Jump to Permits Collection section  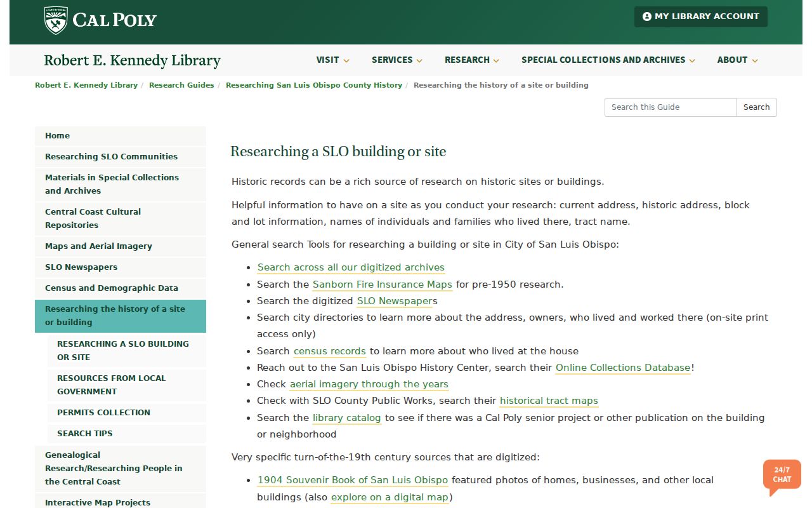(127, 413)
